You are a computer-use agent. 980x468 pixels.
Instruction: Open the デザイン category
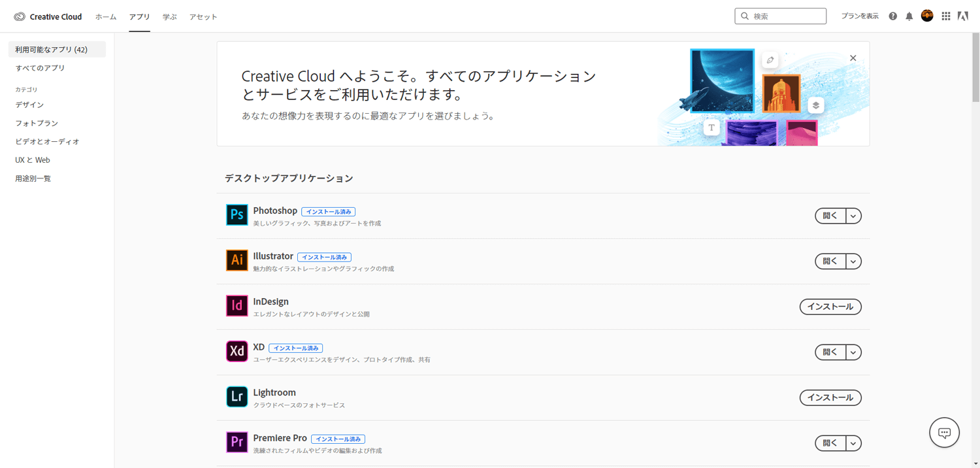[30, 105]
